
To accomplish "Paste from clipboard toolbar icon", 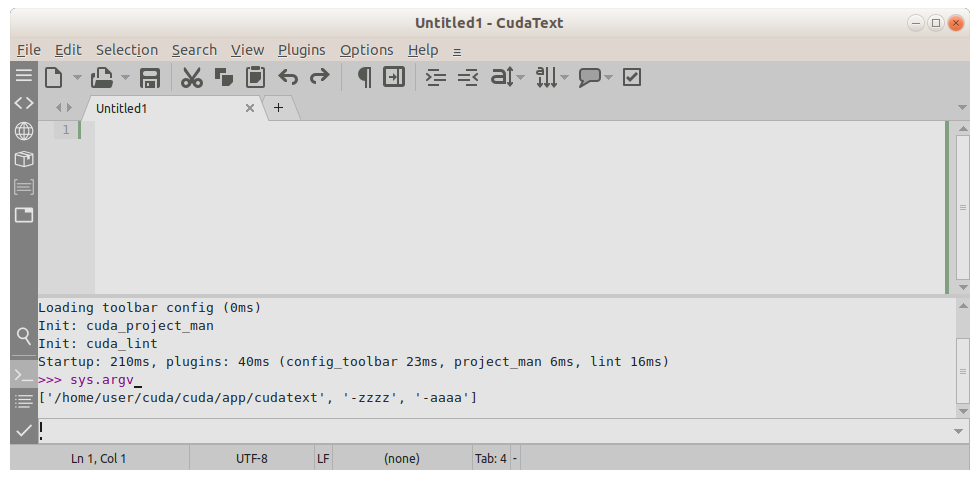I will pyautogui.click(x=256, y=78).
